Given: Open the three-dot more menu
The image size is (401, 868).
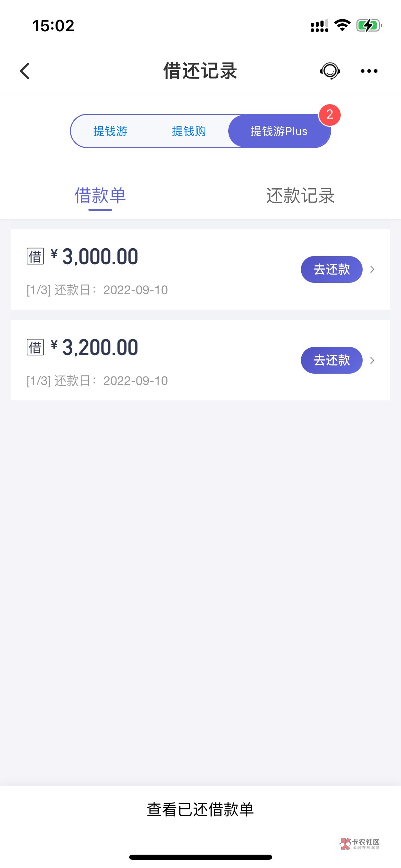Looking at the screenshot, I should coord(369,71).
